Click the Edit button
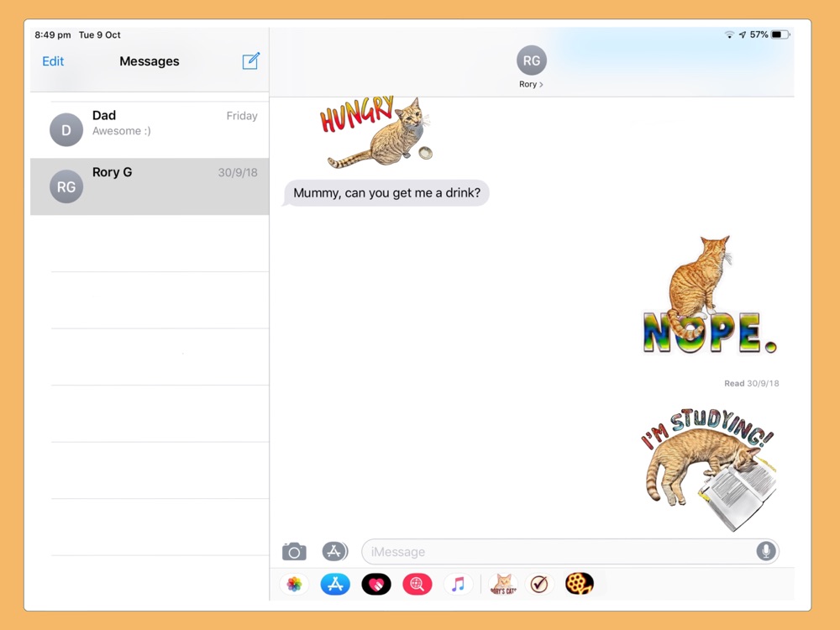Image resolution: width=840 pixels, height=630 pixels. click(53, 61)
